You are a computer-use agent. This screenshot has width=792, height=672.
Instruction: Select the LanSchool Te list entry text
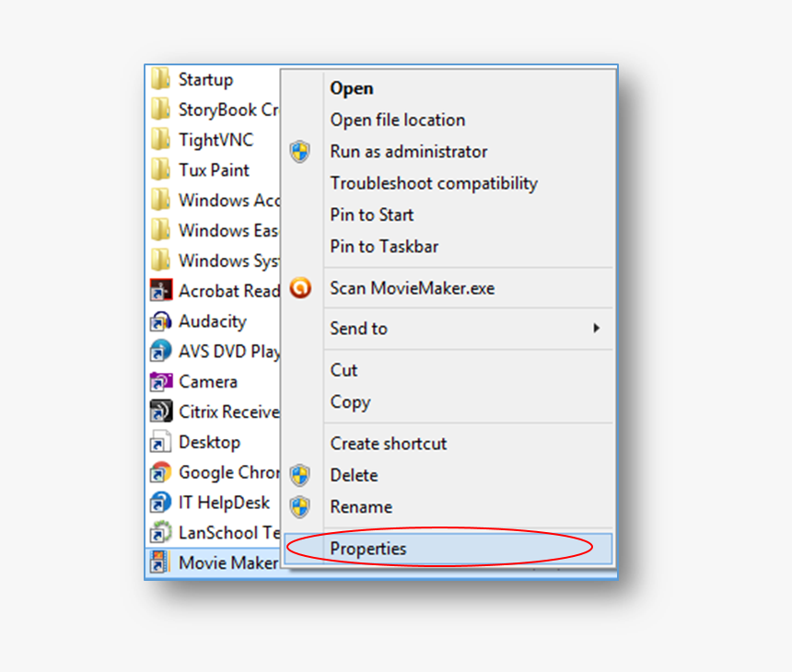pos(228,533)
